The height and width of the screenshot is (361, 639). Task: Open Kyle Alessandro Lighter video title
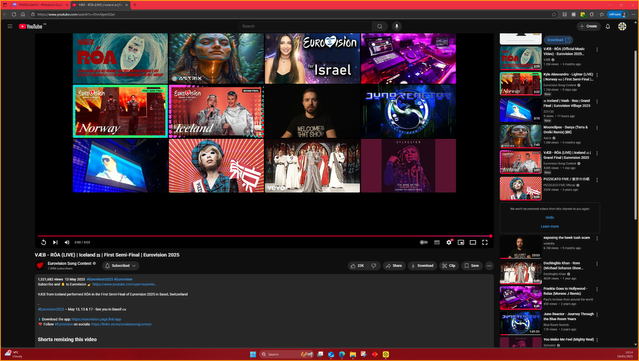pyautogui.click(x=568, y=77)
